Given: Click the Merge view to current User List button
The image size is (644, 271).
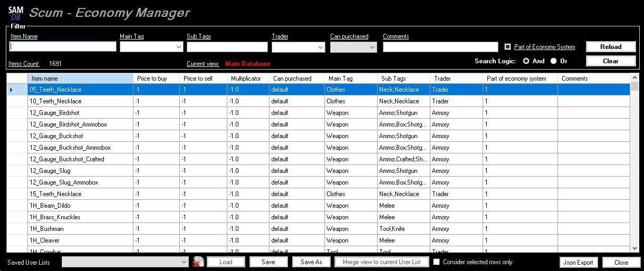Looking at the screenshot, I should click(381, 262).
